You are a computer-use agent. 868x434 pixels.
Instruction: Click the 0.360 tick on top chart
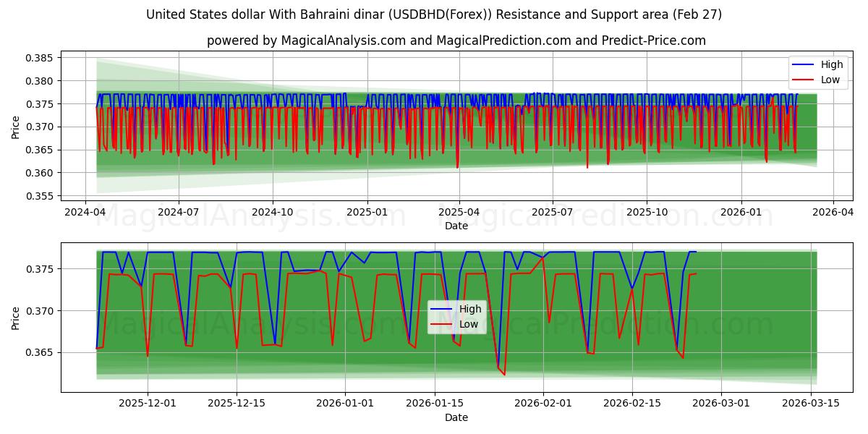pos(41,173)
